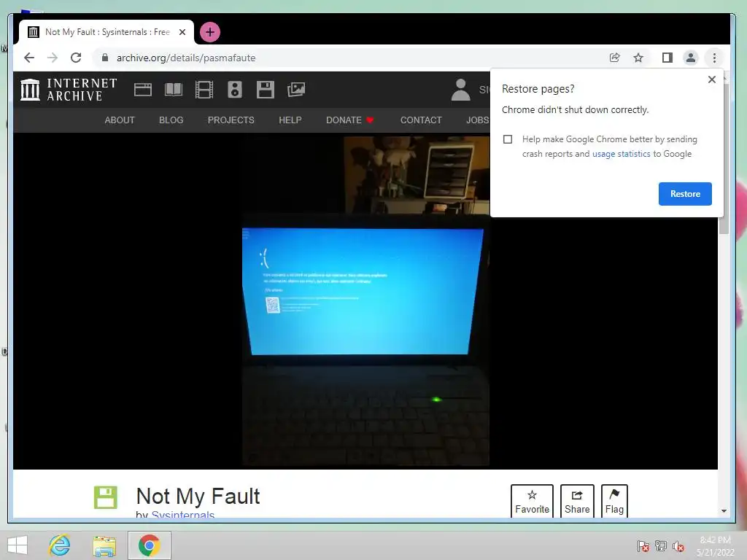Open the usage statistics link

click(x=621, y=154)
